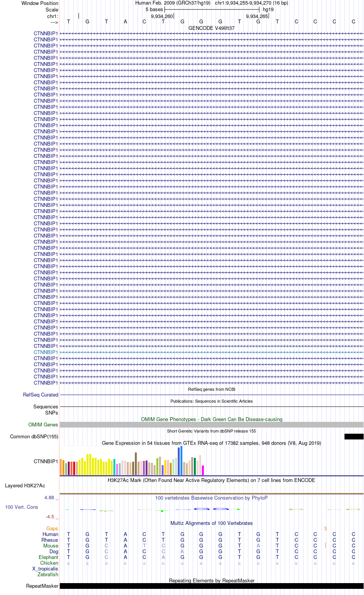Open the GENCODE V49lift37 track title
Image resolution: width=364 pixels, height=595 pixels.
coord(212,28)
